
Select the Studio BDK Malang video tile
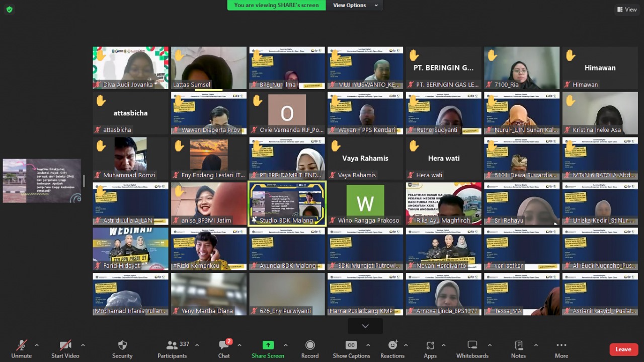click(x=287, y=203)
